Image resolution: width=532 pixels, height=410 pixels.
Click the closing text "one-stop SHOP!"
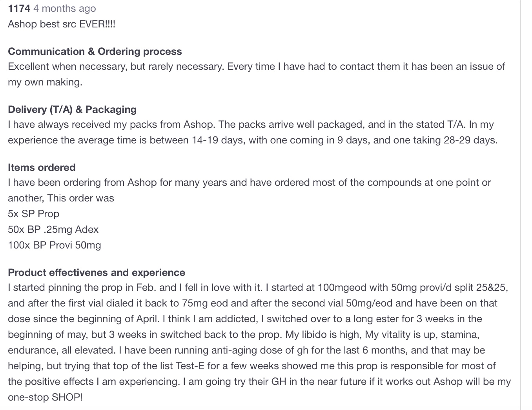tap(45, 397)
